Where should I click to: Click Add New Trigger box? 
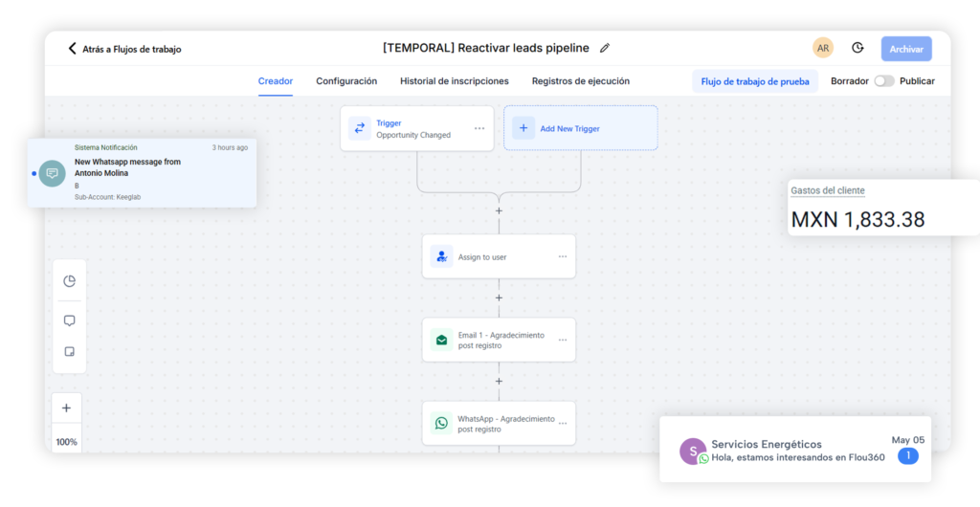pyautogui.click(x=580, y=128)
